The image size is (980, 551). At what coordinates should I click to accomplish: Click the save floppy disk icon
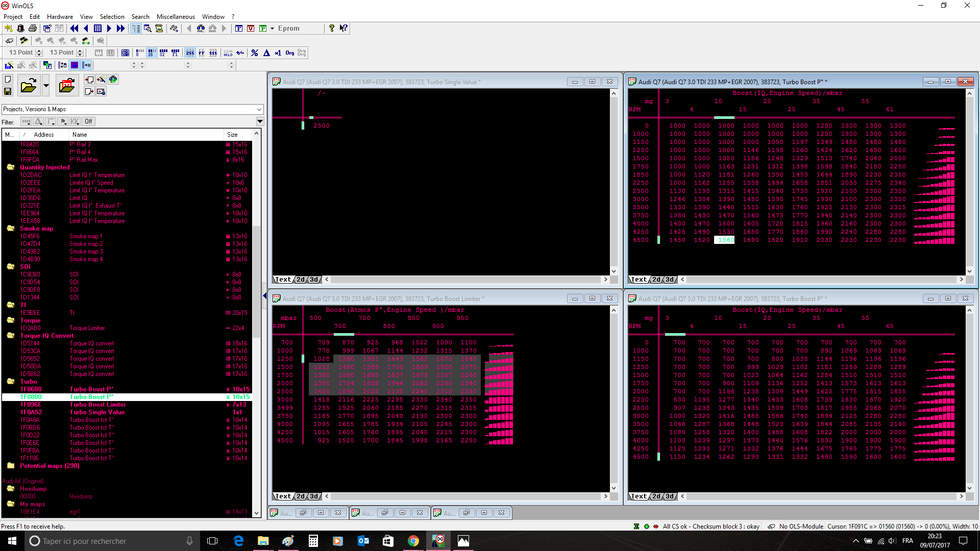pyautogui.click(x=8, y=91)
